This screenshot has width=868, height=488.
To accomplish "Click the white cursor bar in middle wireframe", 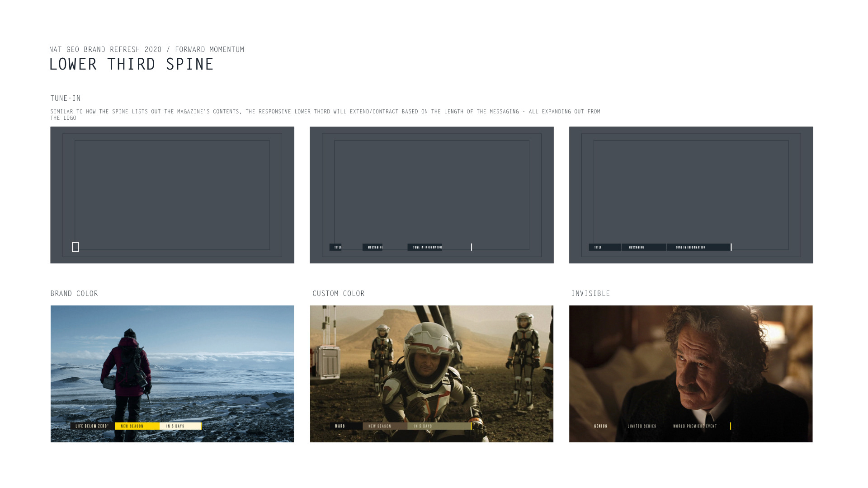I will pyautogui.click(x=472, y=247).
